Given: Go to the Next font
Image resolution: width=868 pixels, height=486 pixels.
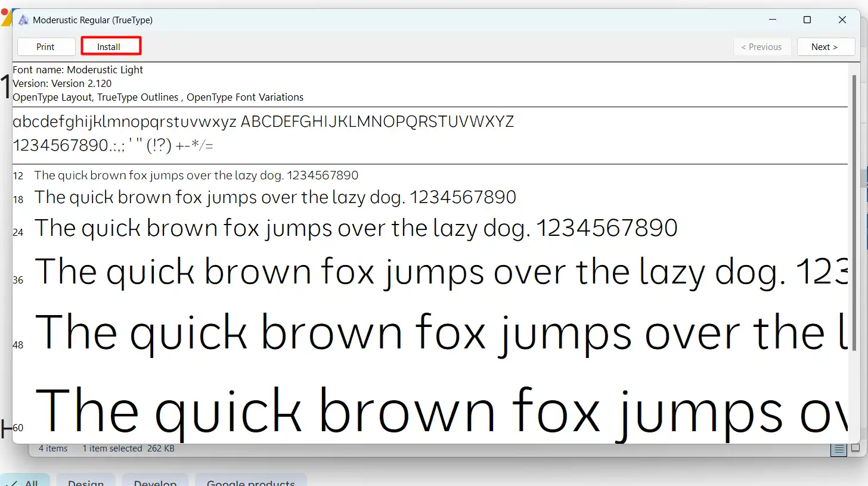Looking at the screenshot, I should 826,46.
